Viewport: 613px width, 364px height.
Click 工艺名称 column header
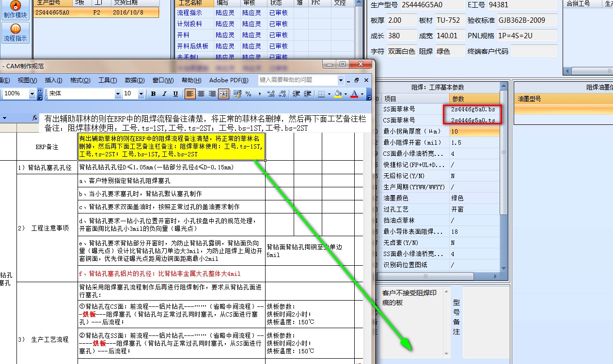coord(193,3)
